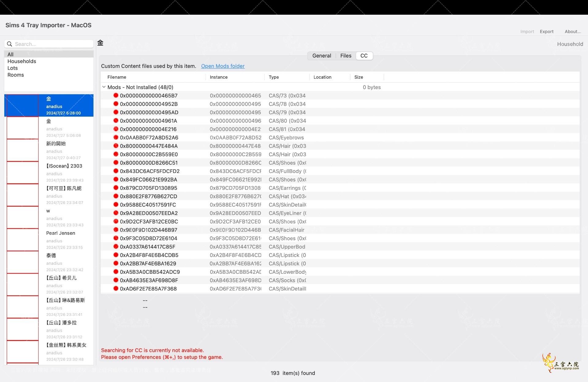Viewport: 588px width, 382px height.
Task: Select the 【丘山】希贝儿 item
Action: point(49,284)
